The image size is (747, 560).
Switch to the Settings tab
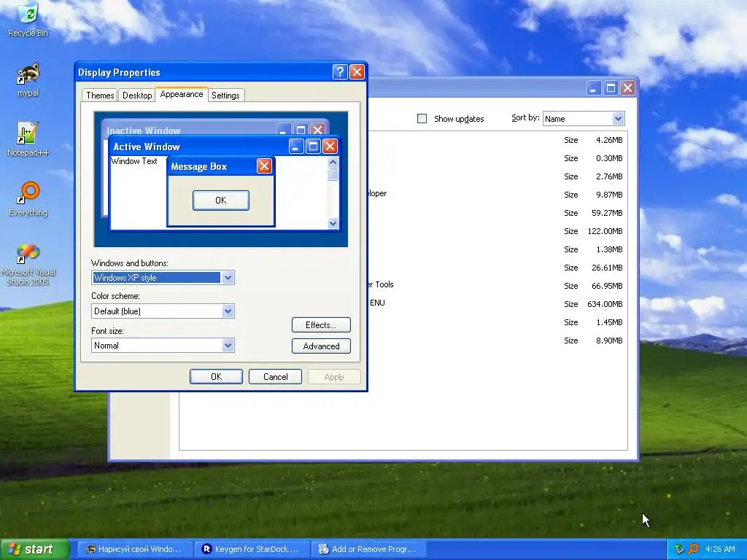(225, 96)
